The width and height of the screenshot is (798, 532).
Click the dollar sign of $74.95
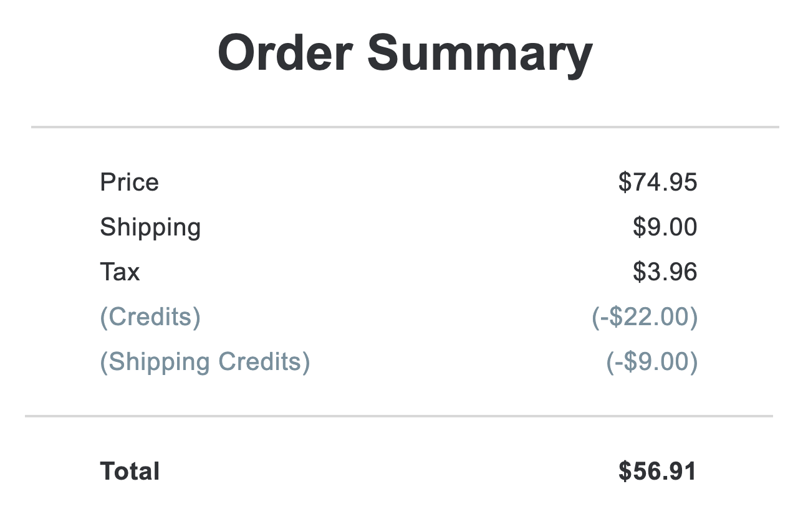tap(625, 183)
